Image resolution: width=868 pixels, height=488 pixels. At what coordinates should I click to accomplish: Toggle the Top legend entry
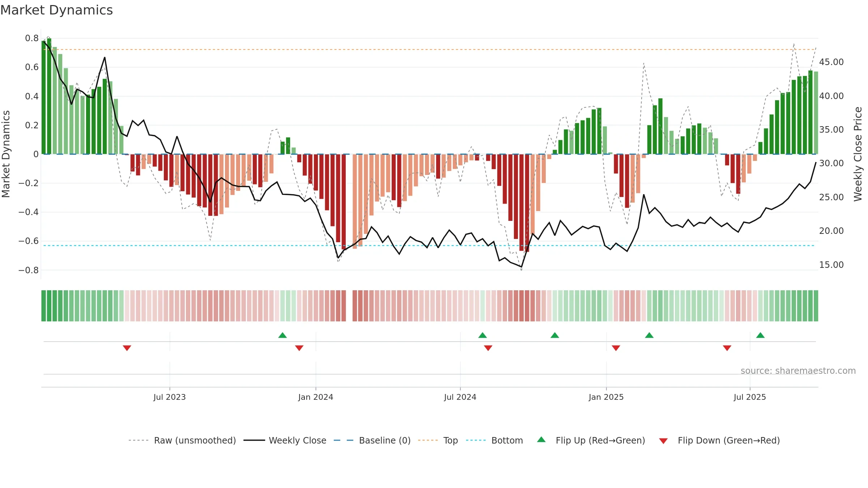[x=438, y=440]
